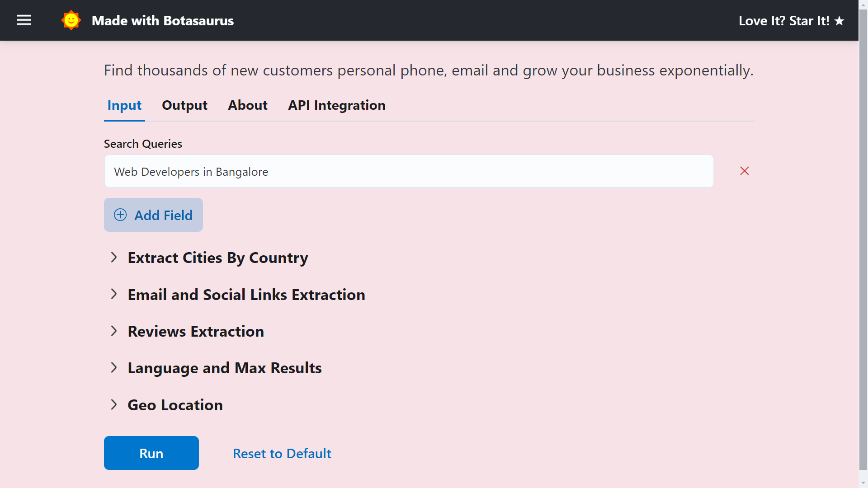Open the About tab
The height and width of the screenshot is (488, 868).
248,105
